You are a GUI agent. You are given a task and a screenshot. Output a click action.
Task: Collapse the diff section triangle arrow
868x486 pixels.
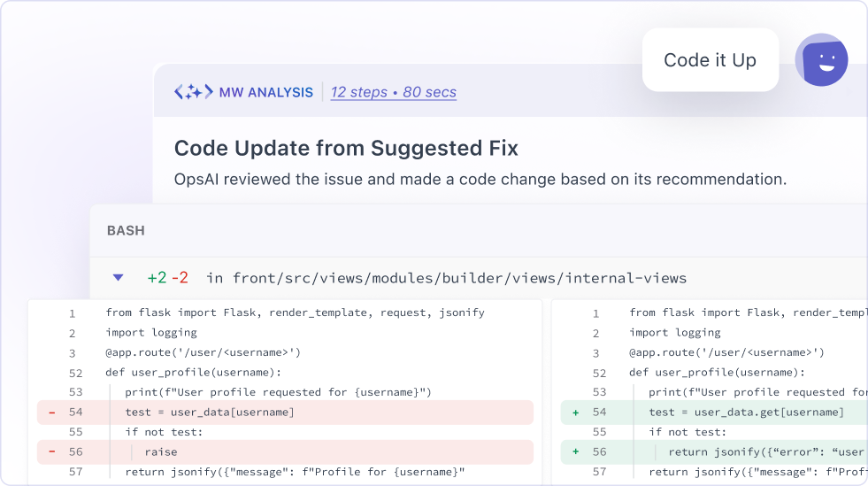coord(118,277)
